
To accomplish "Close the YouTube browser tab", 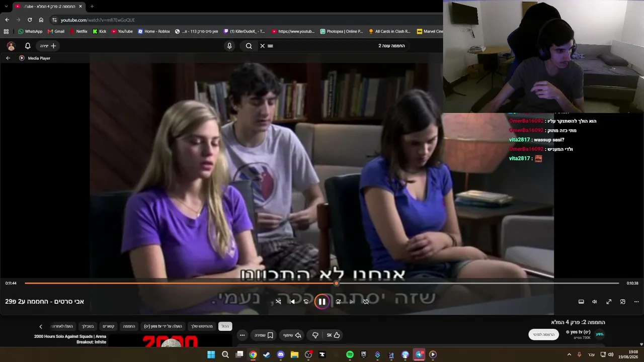I will (x=80, y=7).
